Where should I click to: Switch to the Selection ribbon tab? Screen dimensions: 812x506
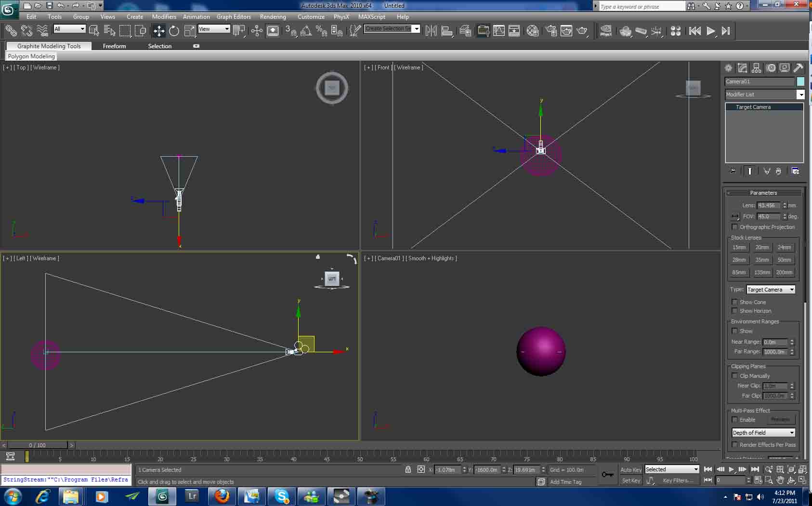pyautogui.click(x=160, y=46)
